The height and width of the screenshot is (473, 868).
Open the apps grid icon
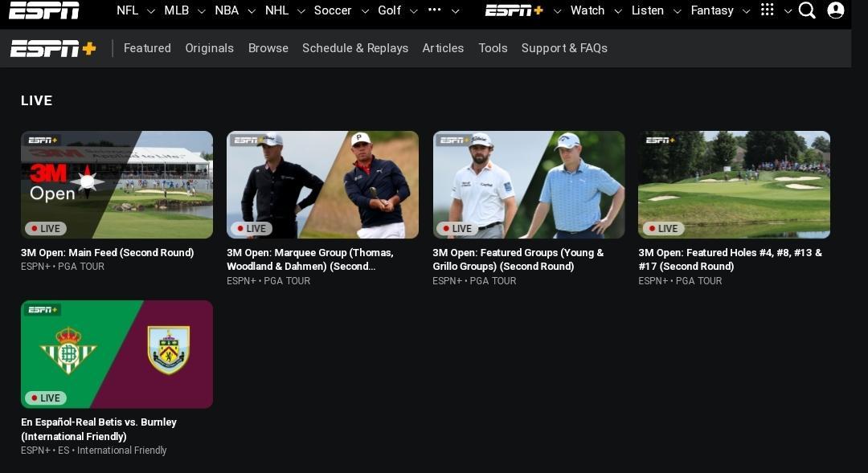coord(768,10)
